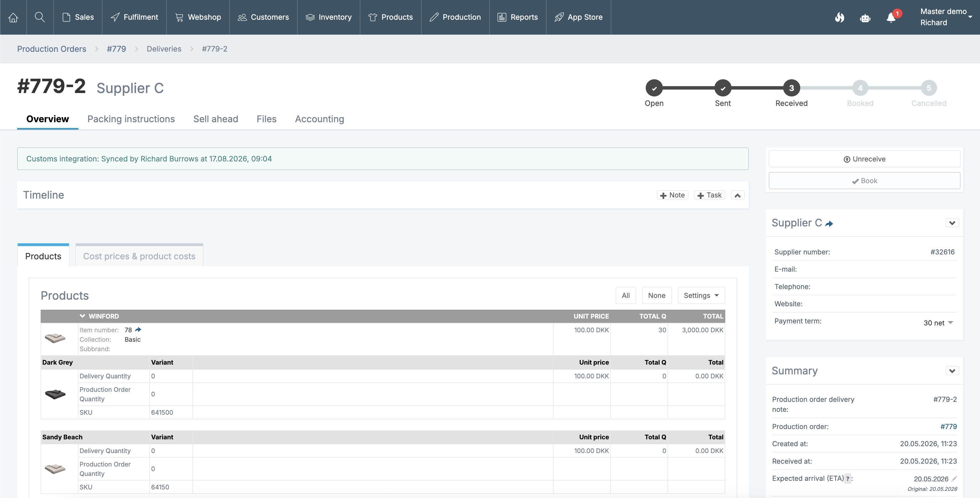Open the Settings dropdown in Products
The height and width of the screenshot is (498, 980).
[701, 296]
